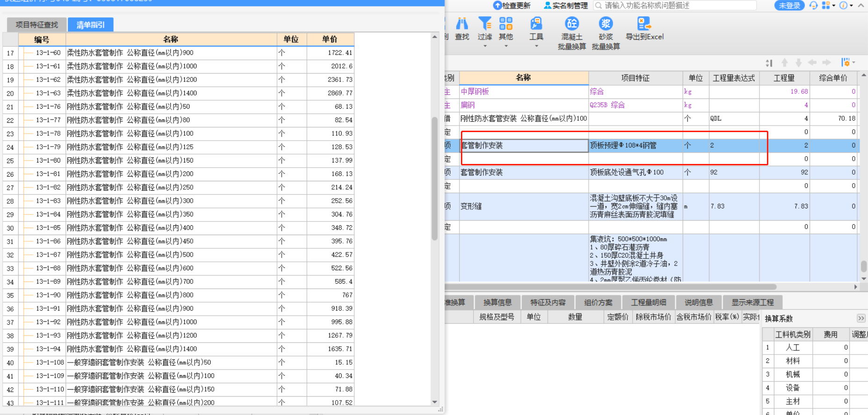
Task: Click the 检查更新 label
Action: [516, 6]
